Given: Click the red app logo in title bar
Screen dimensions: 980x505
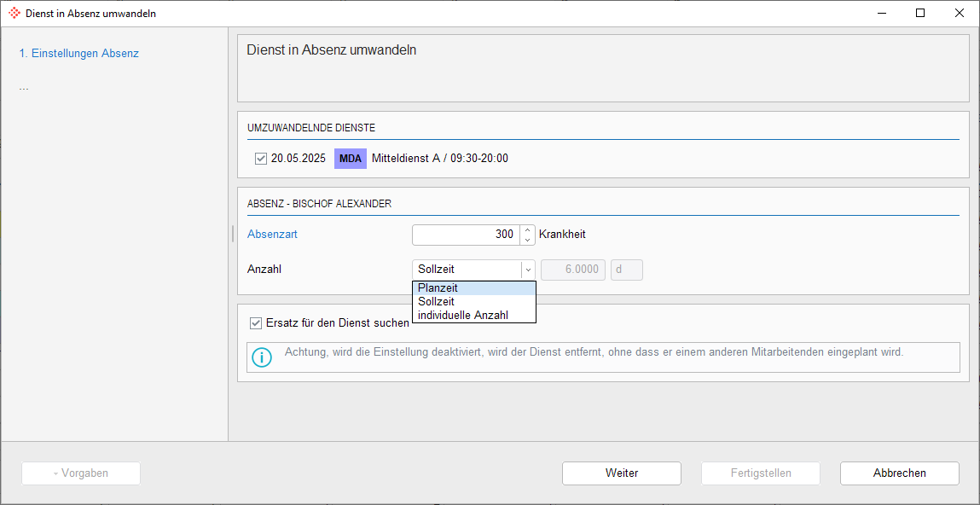Looking at the screenshot, I should (x=14, y=13).
